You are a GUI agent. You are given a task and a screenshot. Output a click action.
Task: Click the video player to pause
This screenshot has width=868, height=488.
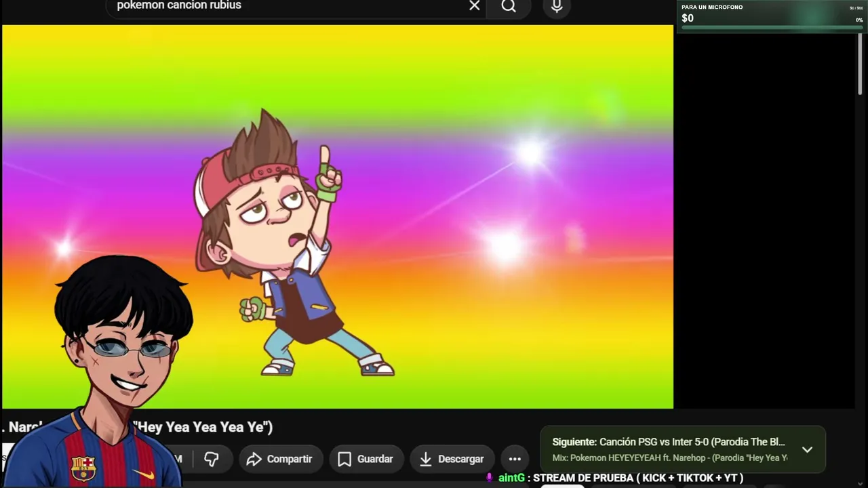click(x=338, y=217)
